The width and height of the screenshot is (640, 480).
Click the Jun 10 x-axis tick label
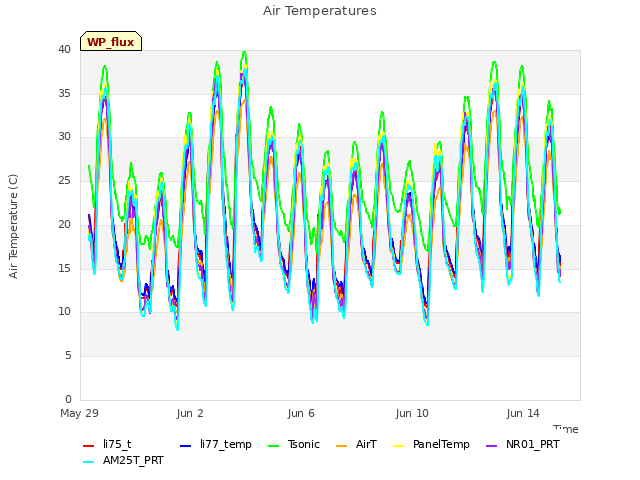pos(412,413)
